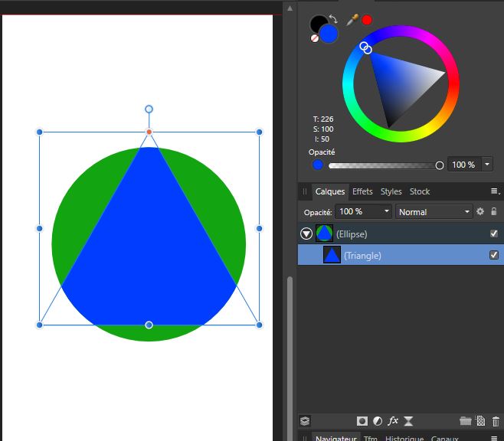Click the (Triangle) layer thumbnail

point(332,255)
